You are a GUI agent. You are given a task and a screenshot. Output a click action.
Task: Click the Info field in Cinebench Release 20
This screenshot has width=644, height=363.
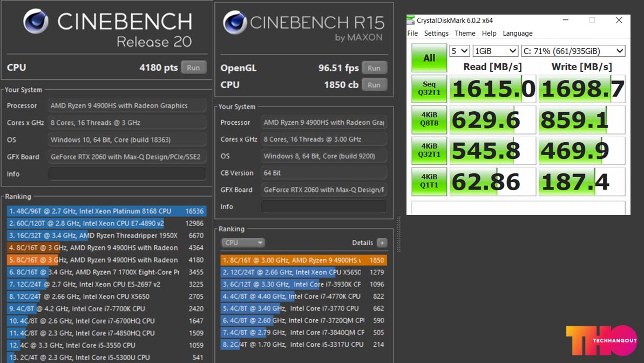(126, 174)
